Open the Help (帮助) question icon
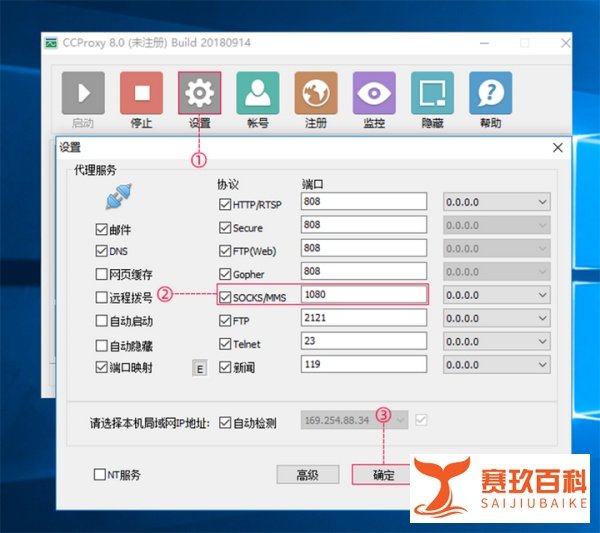Image resolution: width=600 pixels, height=533 pixels. point(491,93)
